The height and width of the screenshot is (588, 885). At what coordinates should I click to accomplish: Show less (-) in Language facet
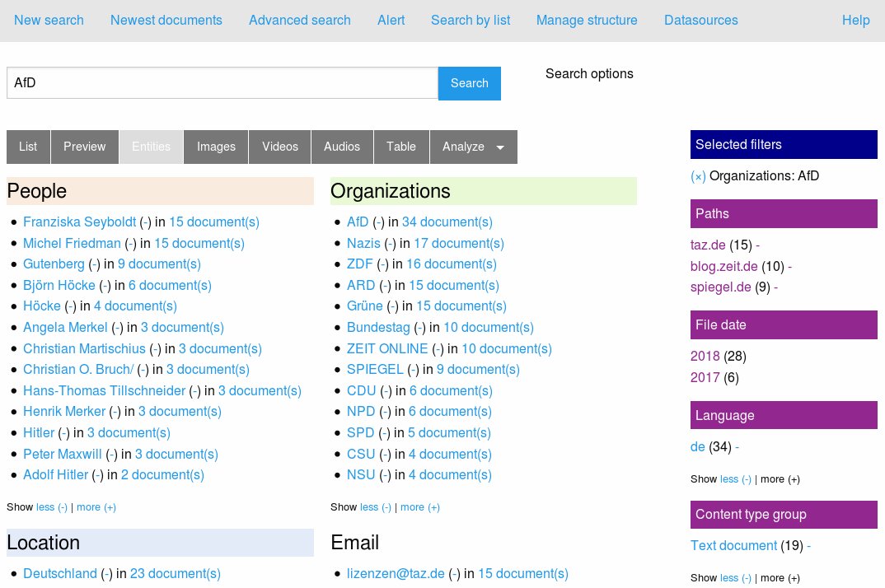click(736, 479)
